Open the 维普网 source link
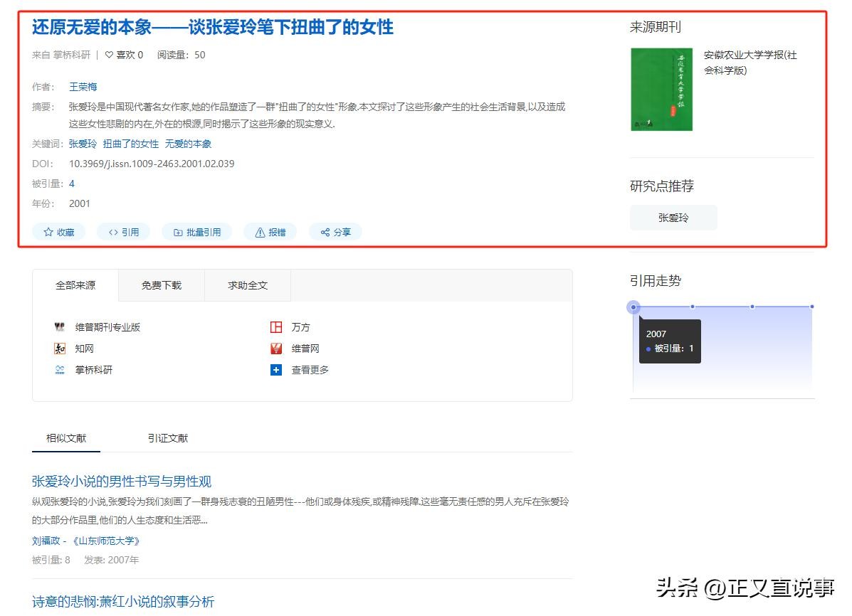The height and width of the screenshot is (616, 852). (305, 349)
